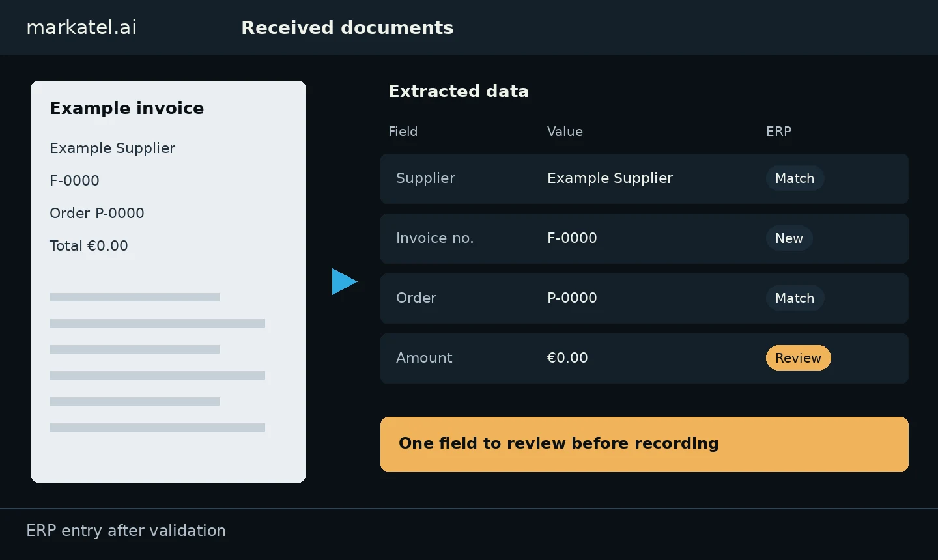Click the Value column header

click(565, 132)
